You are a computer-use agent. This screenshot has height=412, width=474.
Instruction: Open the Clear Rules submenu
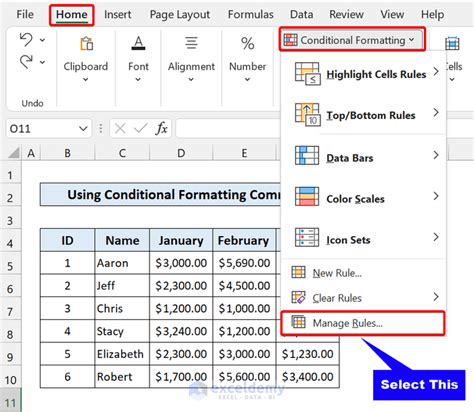click(364, 298)
